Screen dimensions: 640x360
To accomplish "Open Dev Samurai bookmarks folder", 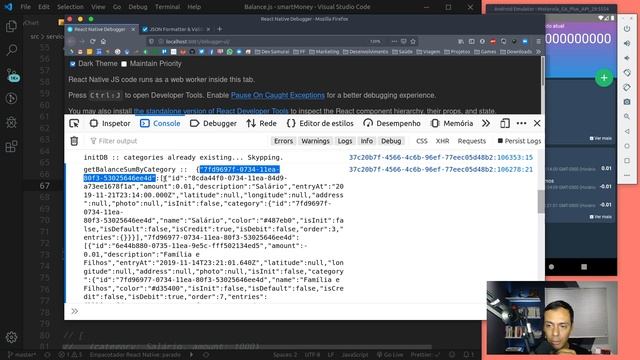I will (x=272, y=52).
